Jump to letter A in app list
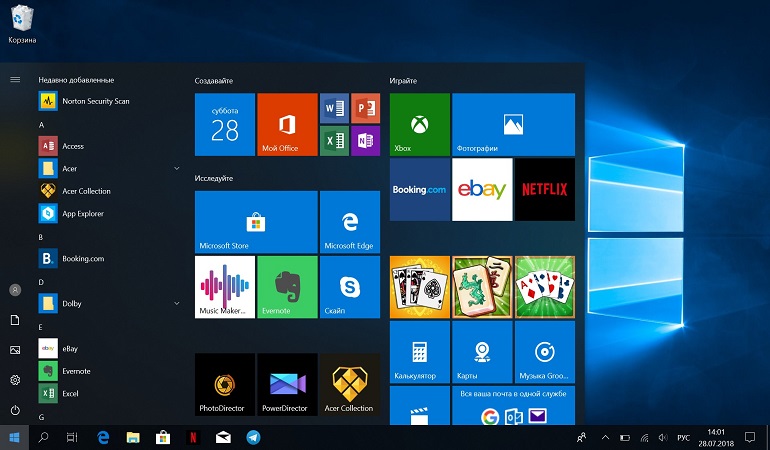The height and width of the screenshot is (450, 770). pyautogui.click(x=41, y=125)
